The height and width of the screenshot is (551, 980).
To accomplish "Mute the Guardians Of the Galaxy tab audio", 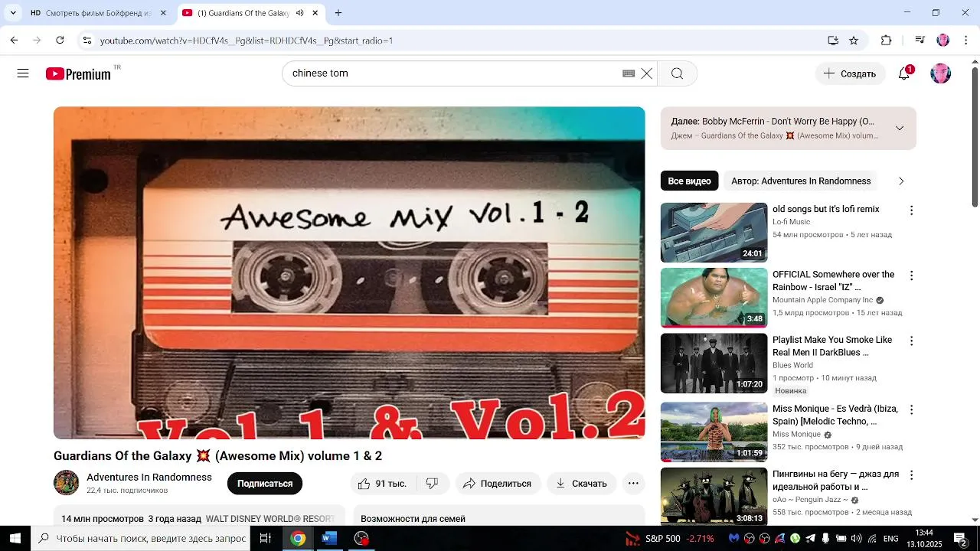I will point(299,13).
